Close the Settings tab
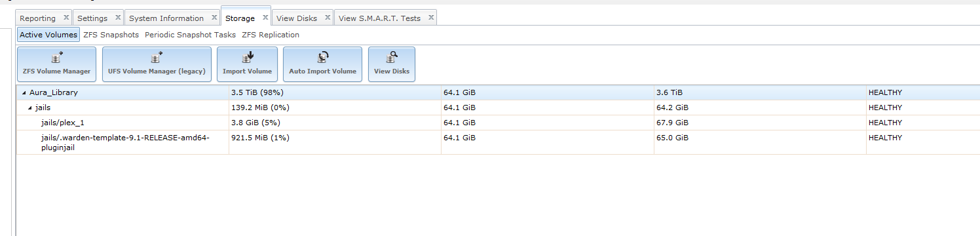980x236 pixels. pyautogui.click(x=118, y=18)
